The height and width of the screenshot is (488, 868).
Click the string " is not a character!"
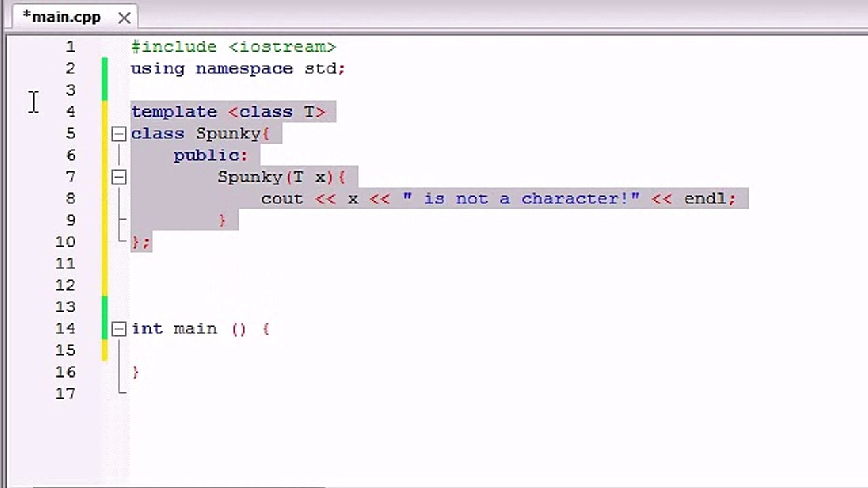coord(521,199)
